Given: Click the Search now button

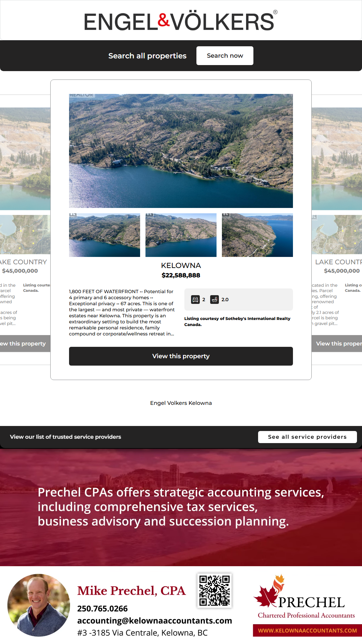Looking at the screenshot, I should [225, 56].
